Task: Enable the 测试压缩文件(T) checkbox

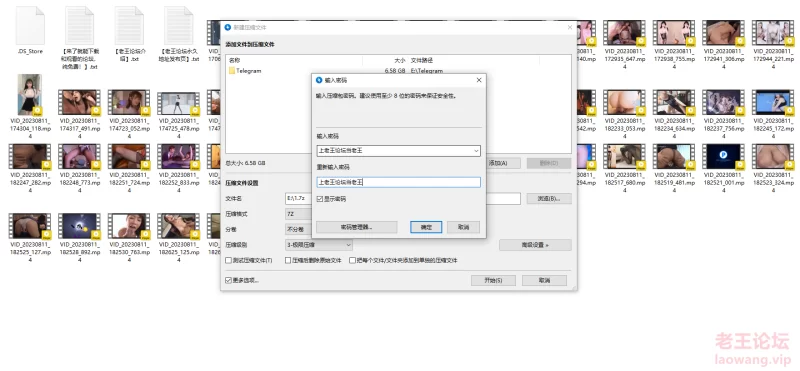Action: [x=229, y=260]
